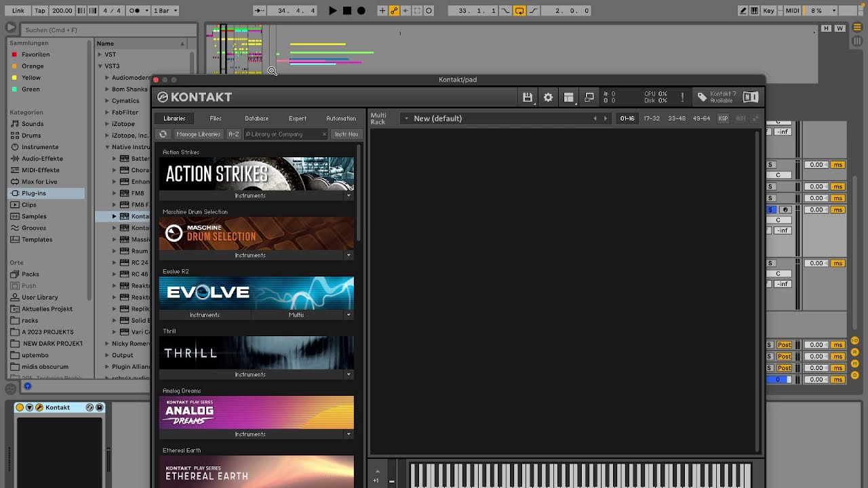Click Manage Libraries button
The width and height of the screenshot is (868, 488).
(x=198, y=134)
